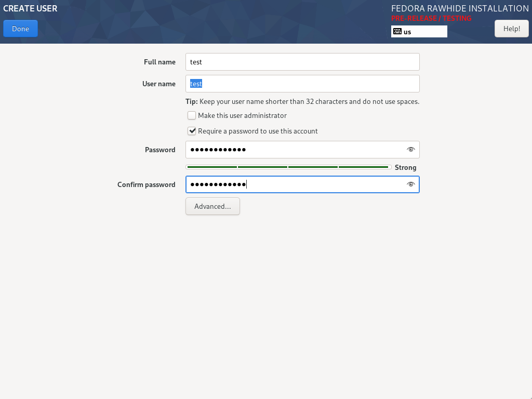
Task: Focus the User name input field
Action: tap(302, 84)
